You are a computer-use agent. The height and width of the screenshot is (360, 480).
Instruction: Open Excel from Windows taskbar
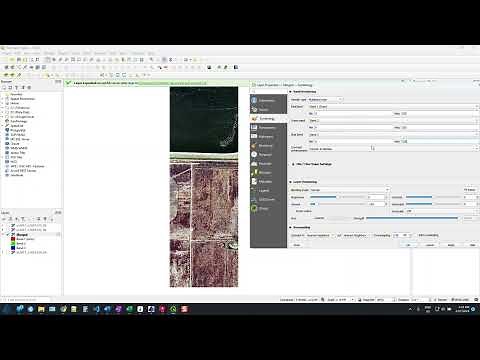[x=129, y=309]
